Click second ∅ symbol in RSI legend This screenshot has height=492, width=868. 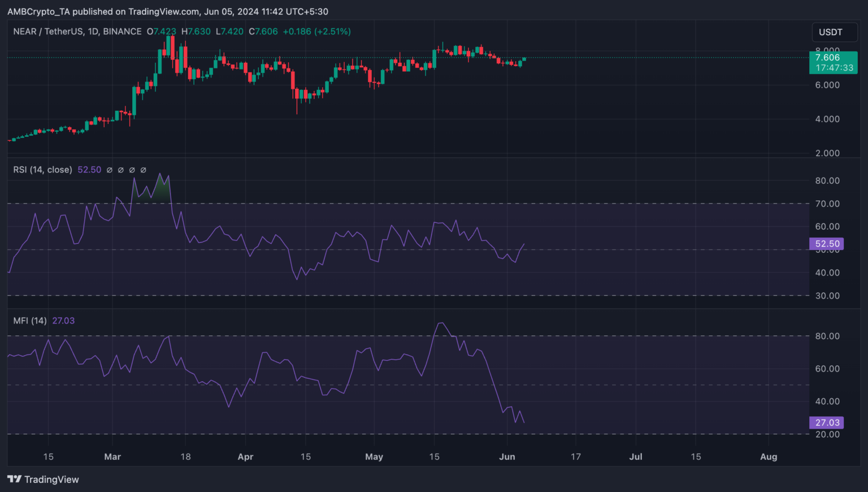(121, 170)
